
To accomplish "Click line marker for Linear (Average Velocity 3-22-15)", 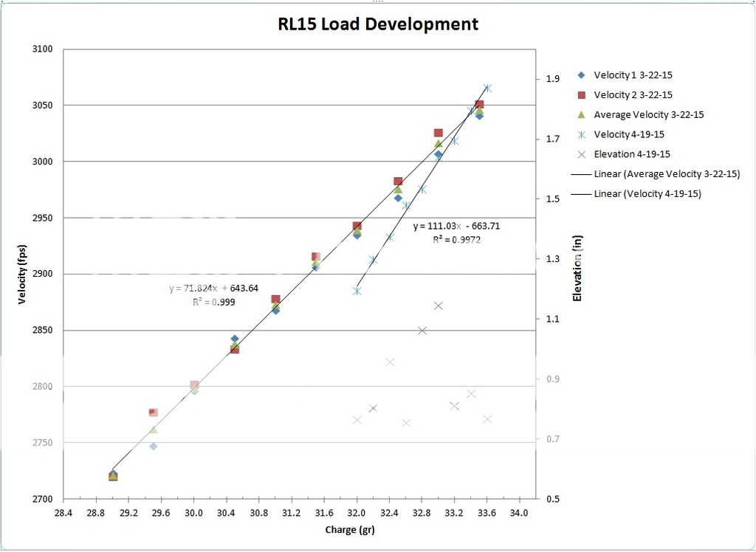I will pos(582,174).
